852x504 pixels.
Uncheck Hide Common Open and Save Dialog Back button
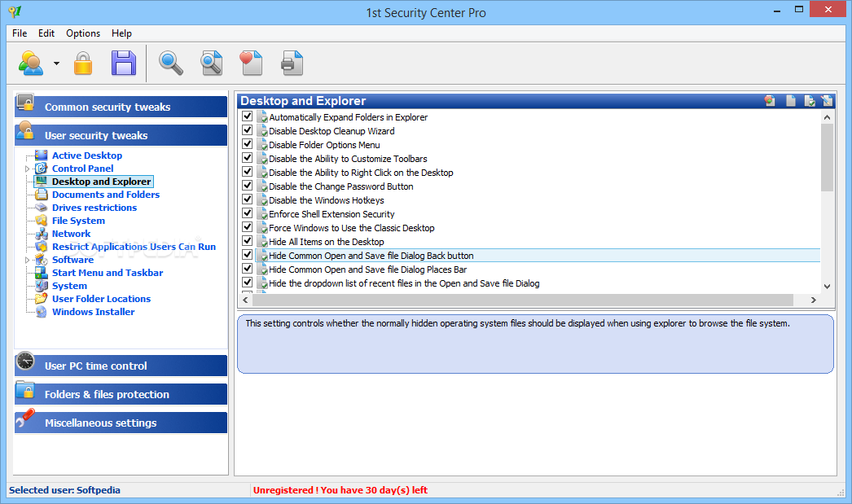click(x=248, y=255)
